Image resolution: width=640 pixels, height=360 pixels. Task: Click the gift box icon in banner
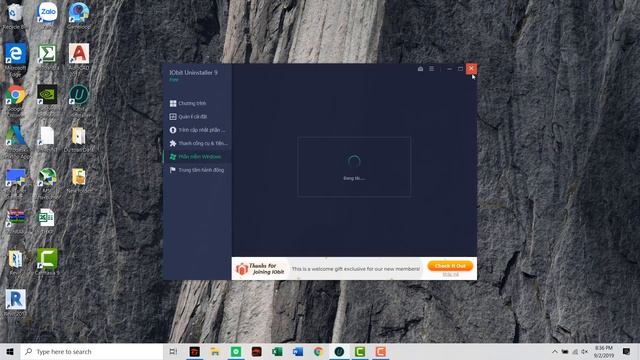pos(242,269)
